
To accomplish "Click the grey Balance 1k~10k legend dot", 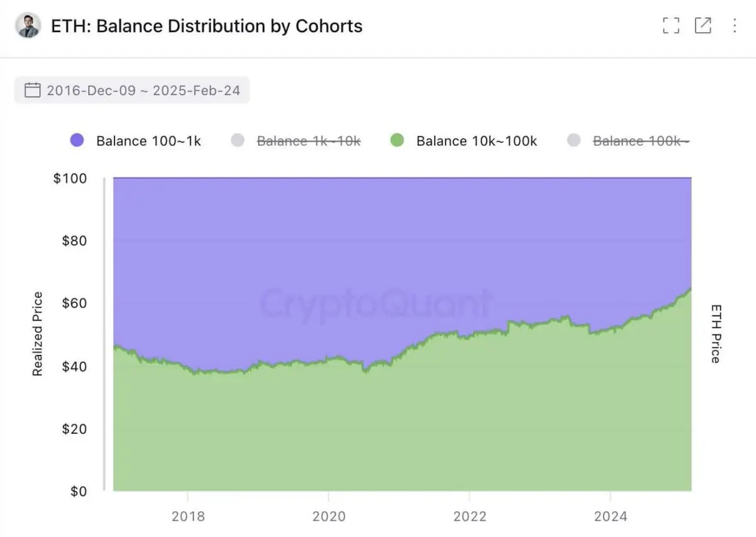I will tap(238, 140).
